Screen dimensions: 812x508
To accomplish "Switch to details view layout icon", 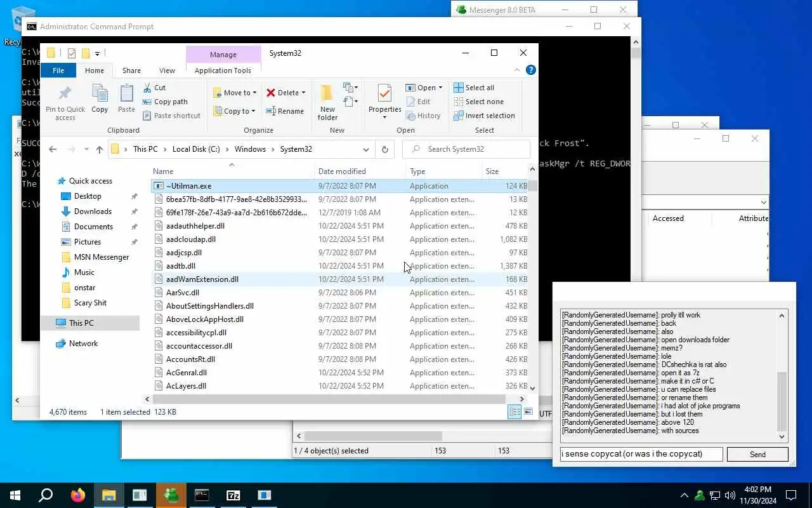I will [x=514, y=412].
